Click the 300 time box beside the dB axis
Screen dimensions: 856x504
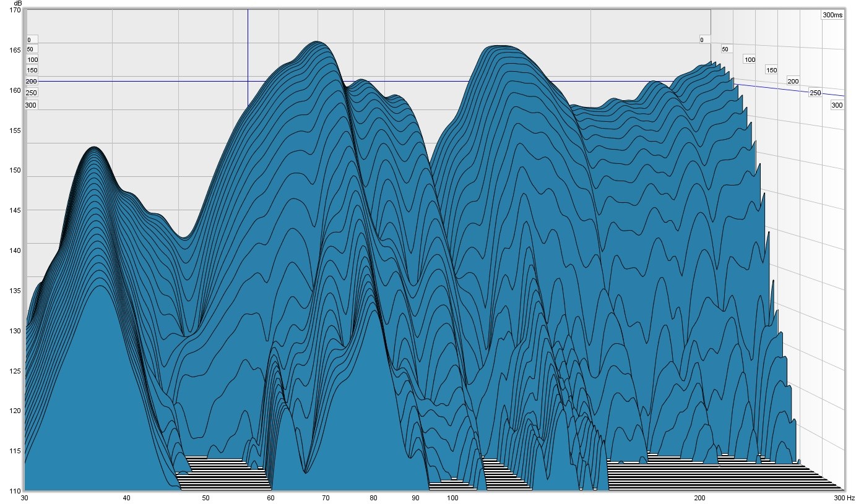31,105
